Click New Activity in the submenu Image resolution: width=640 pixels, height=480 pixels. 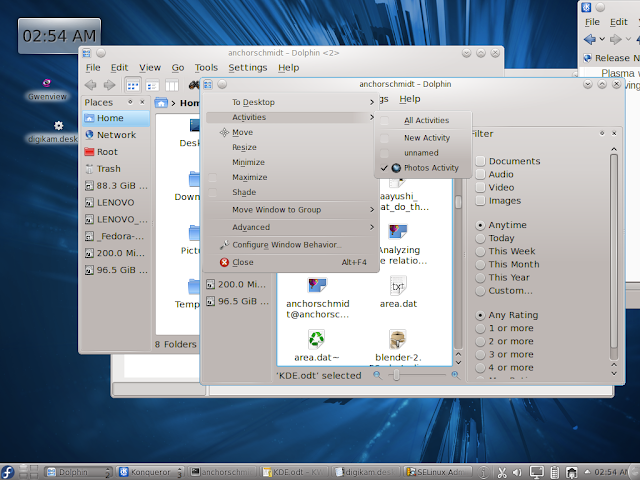423,138
